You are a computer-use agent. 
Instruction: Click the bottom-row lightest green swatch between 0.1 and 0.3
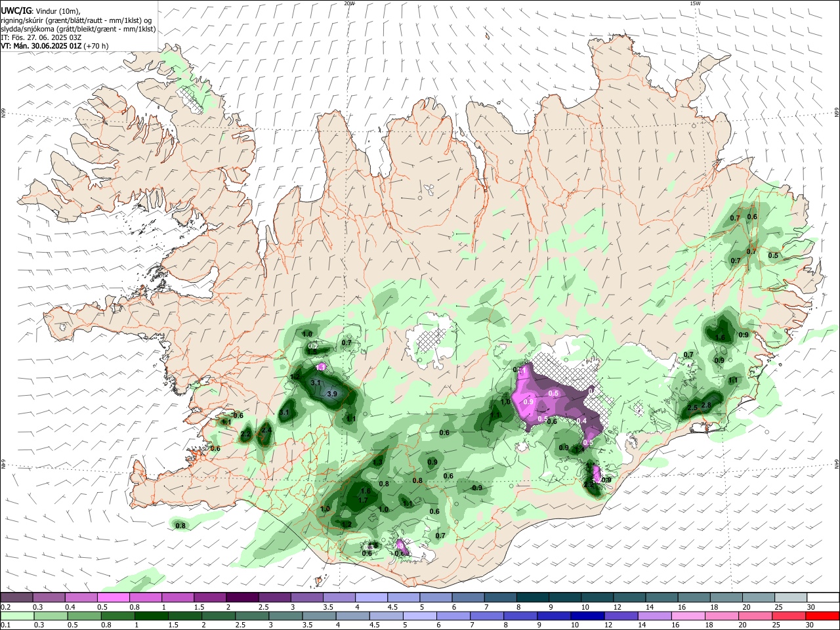click(16, 616)
